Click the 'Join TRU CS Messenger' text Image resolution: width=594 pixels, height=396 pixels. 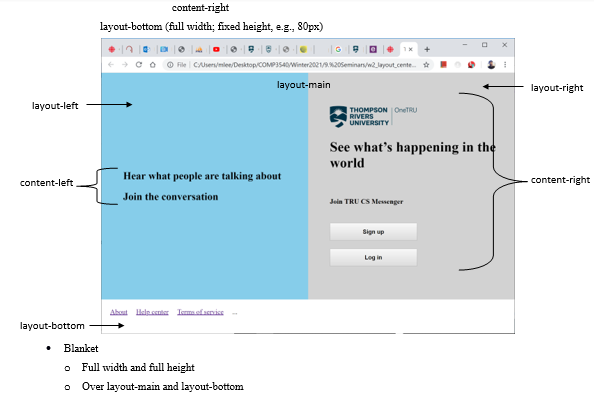click(366, 202)
